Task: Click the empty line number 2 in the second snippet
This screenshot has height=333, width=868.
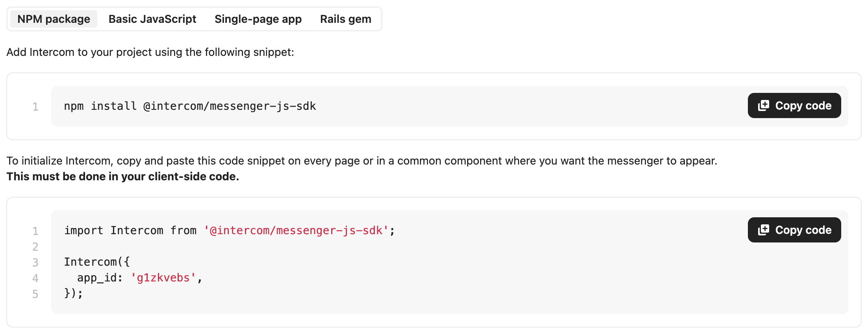Action: (35, 247)
